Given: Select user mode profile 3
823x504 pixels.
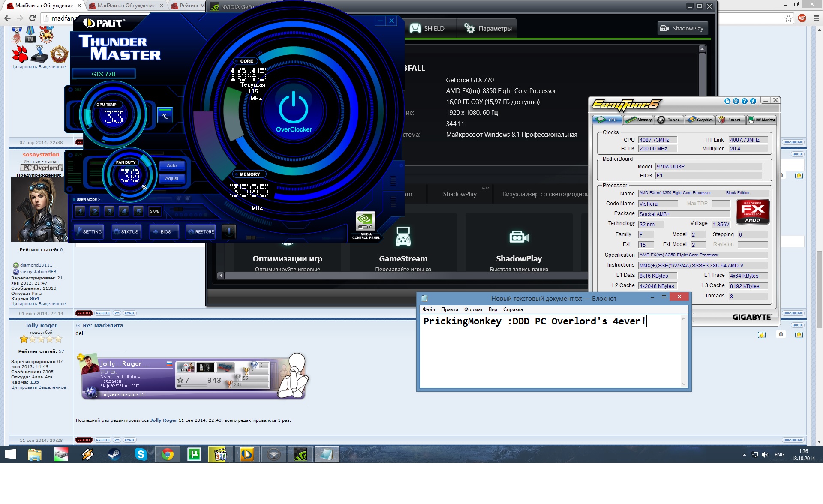Looking at the screenshot, I should click(109, 211).
